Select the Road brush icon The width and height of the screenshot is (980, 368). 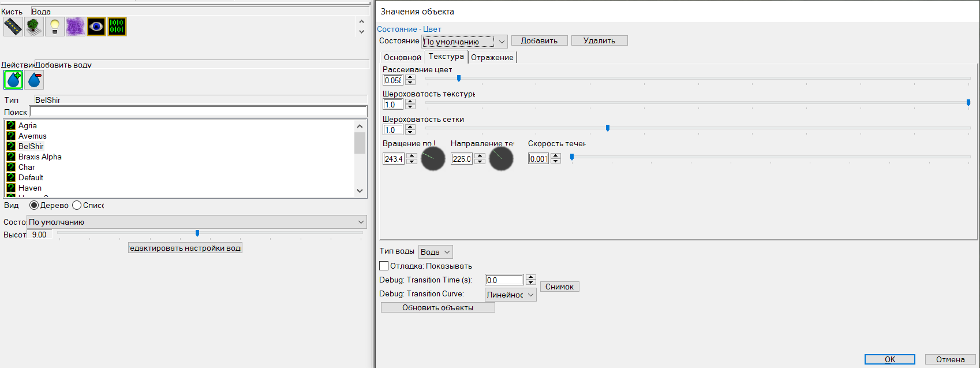(x=13, y=27)
